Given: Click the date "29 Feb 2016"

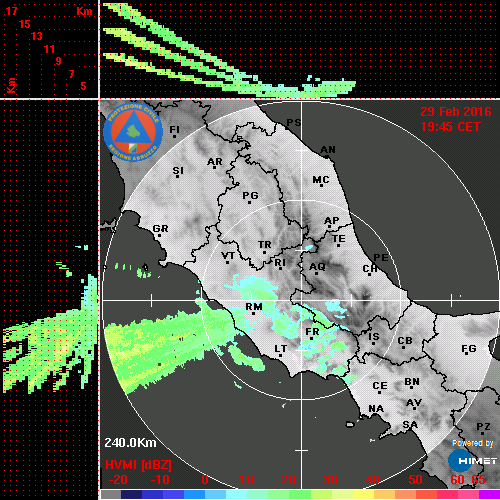Looking at the screenshot, I should tap(456, 112).
